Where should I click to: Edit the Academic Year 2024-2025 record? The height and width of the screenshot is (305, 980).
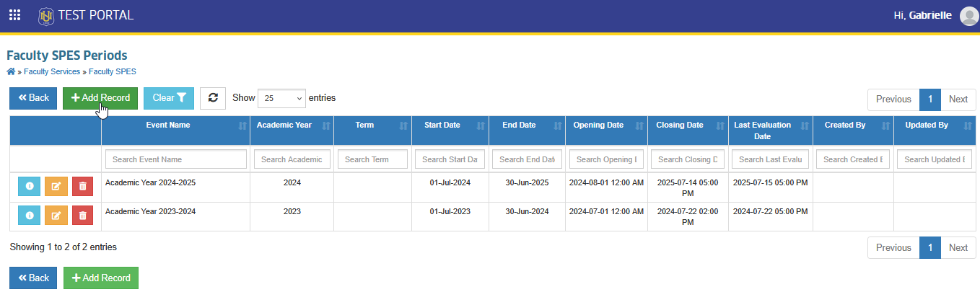click(x=56, y=187)
